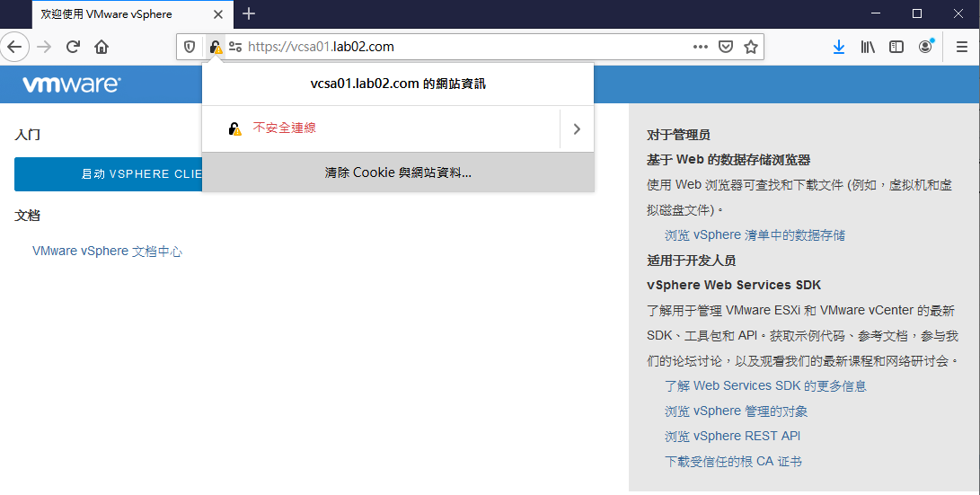
Task: Open the downloads panel
Action: coord(839,47)
